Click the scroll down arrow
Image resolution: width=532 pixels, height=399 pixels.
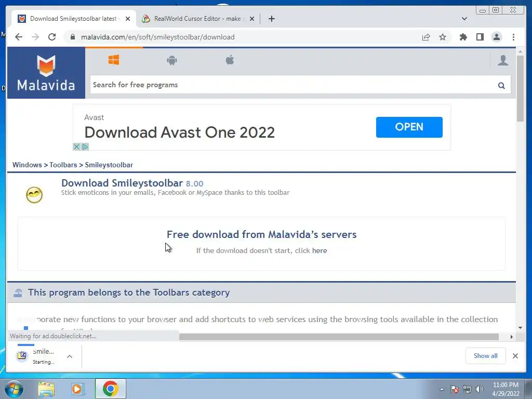(520, 328)
